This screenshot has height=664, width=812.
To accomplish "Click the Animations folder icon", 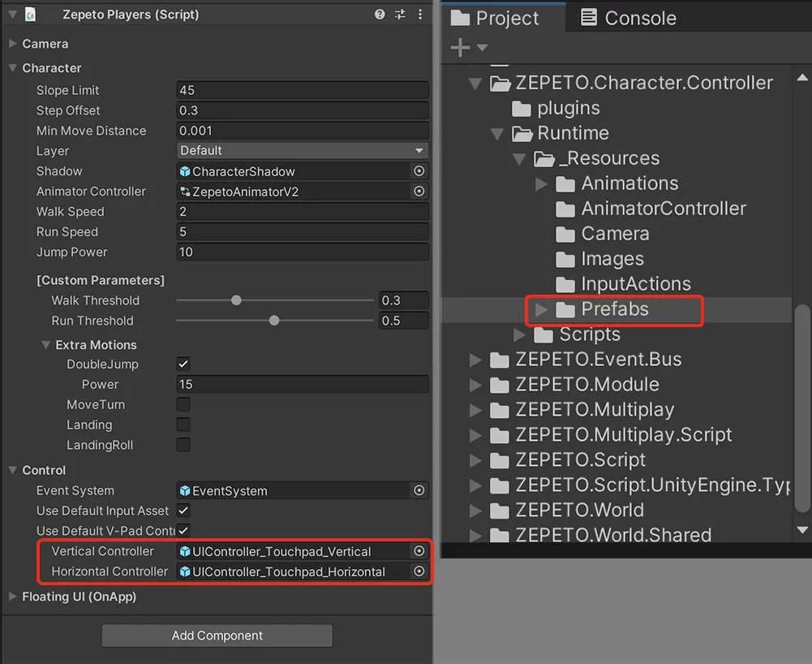I will [x=565, y=184].
